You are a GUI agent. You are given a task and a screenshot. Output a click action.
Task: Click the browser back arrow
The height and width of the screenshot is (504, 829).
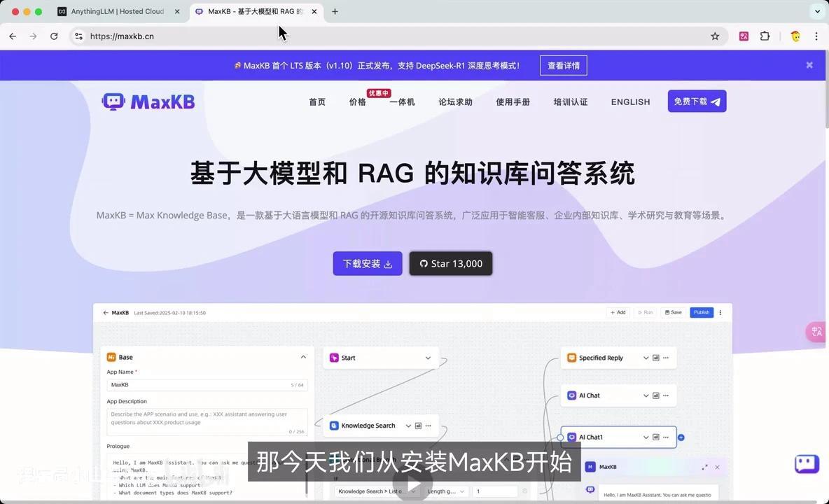click(x=13, y=36)
